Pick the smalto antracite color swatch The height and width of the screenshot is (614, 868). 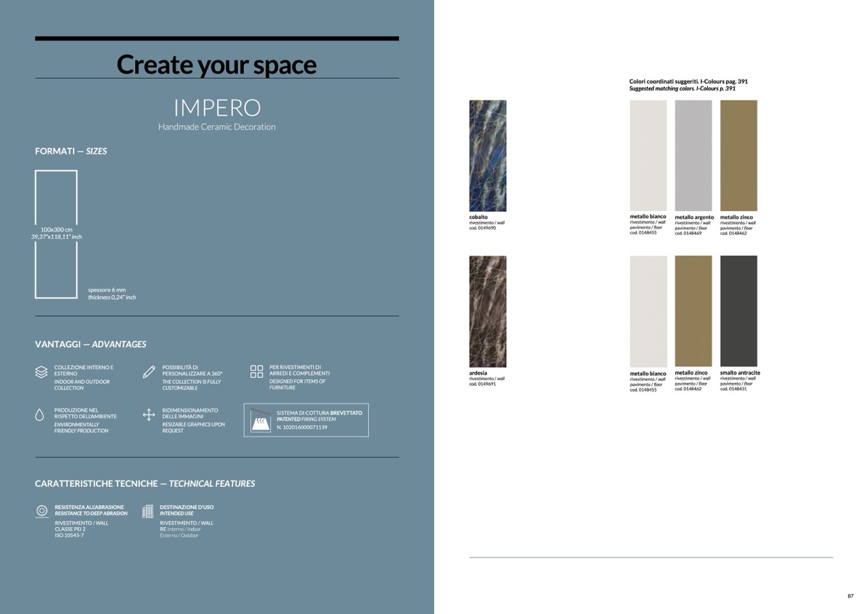(739, 311)
